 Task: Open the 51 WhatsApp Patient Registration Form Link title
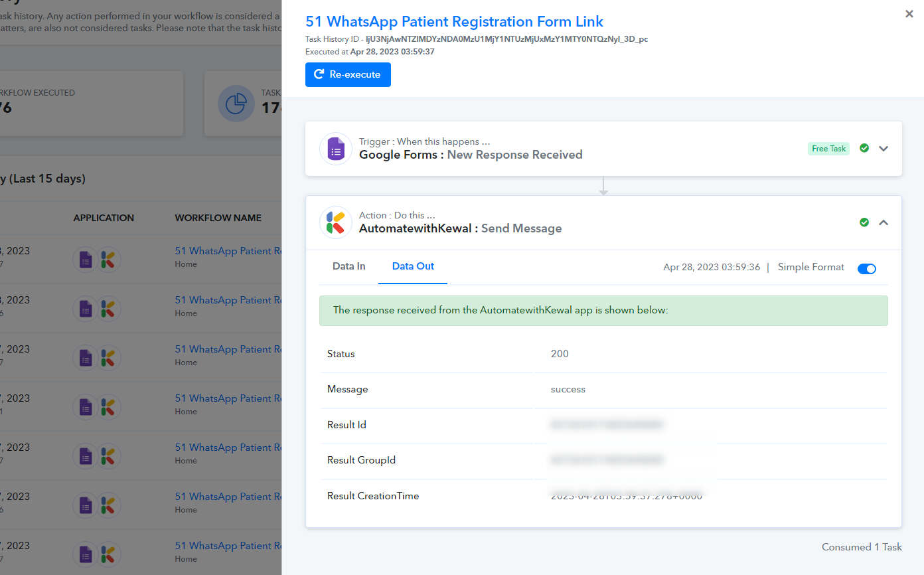[x=455, y=22]
